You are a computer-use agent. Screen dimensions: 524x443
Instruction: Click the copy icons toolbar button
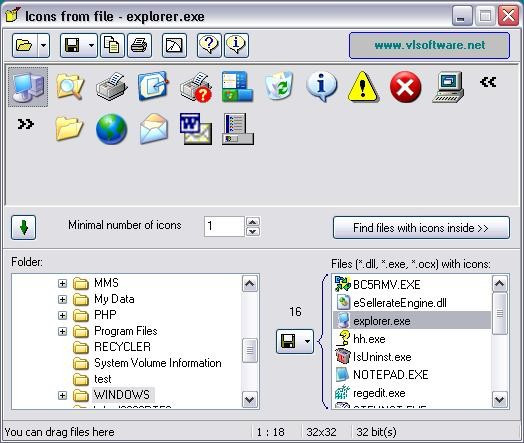[x=112, y=45]
